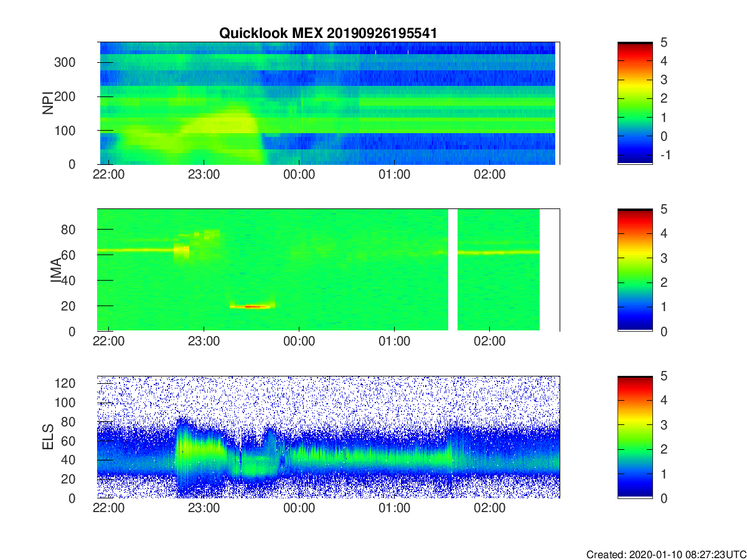This screenshot has height=560, width=747.
Task: Click the '5' label on the ELS colorbar
Action: pos(663,376)
